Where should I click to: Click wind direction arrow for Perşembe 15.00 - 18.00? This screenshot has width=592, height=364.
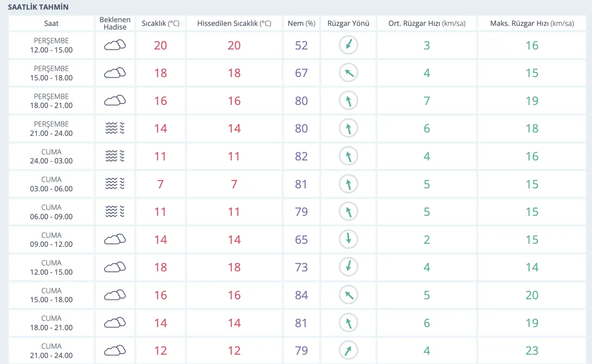coord(348,73)
